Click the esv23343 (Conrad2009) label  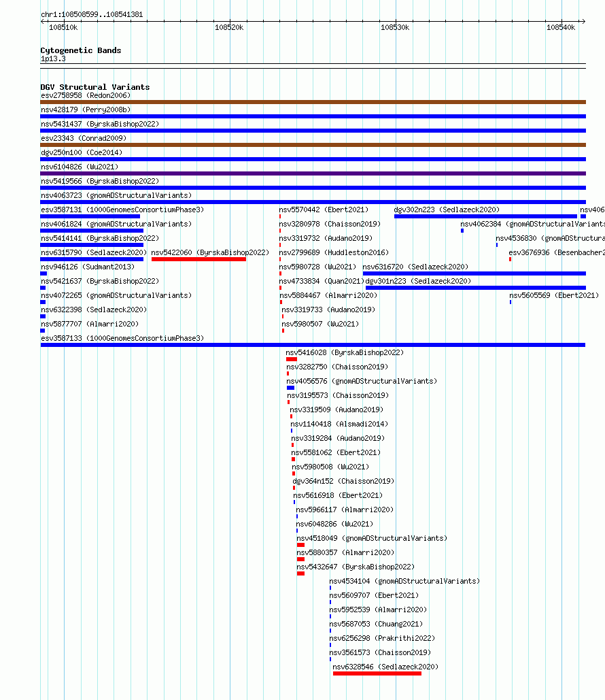coord(84,138)
